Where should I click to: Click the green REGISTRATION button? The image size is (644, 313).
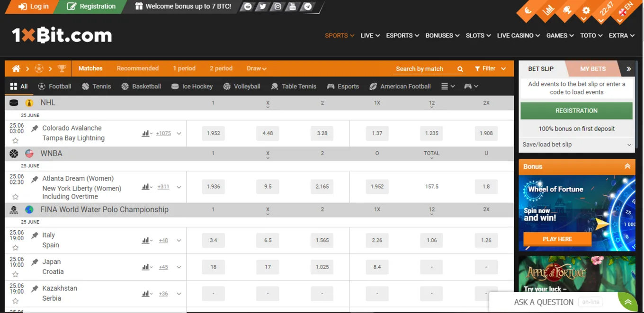tap(576, 111)
